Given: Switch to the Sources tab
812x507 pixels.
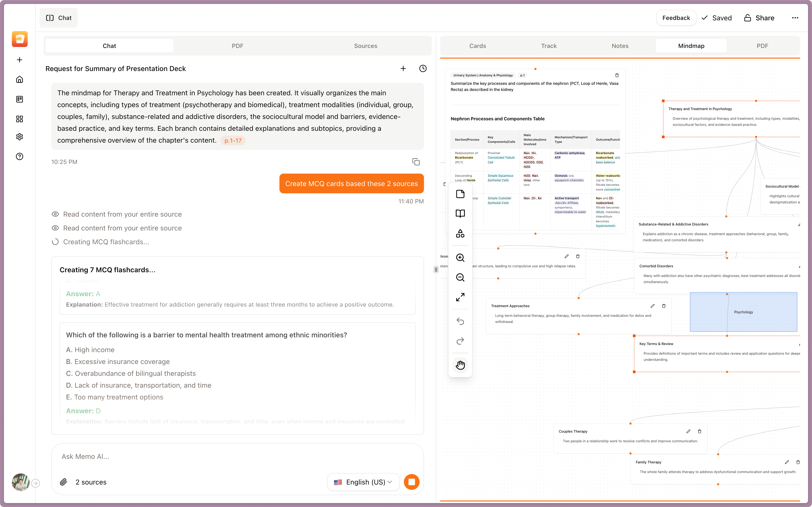Looking at the screenshot, I should tap(365, 46).
